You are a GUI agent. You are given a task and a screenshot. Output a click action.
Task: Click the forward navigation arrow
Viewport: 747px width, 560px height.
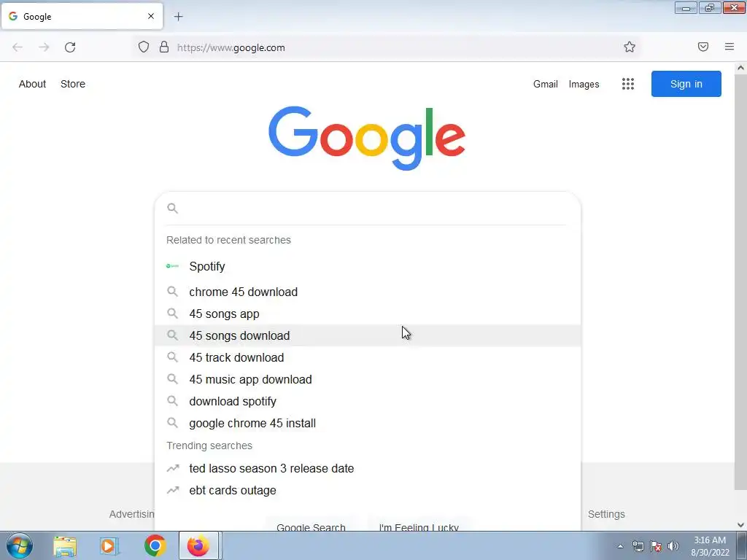[44, 47]
